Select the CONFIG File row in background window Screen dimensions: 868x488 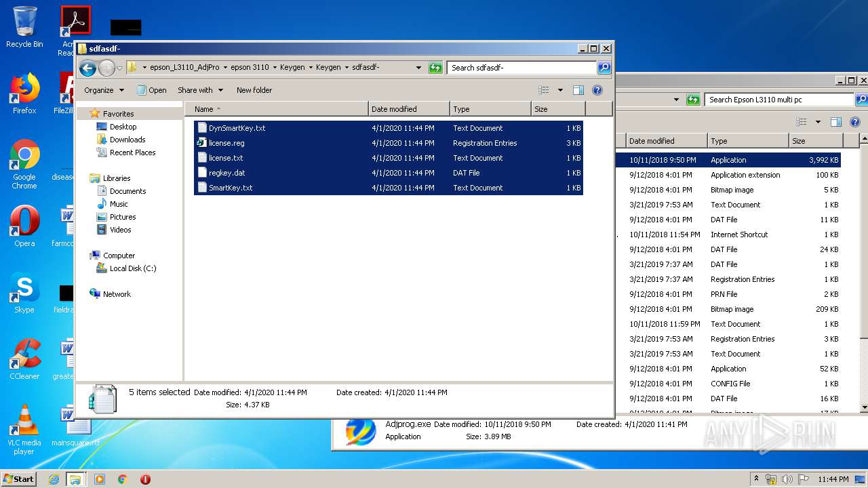[728, 384]
